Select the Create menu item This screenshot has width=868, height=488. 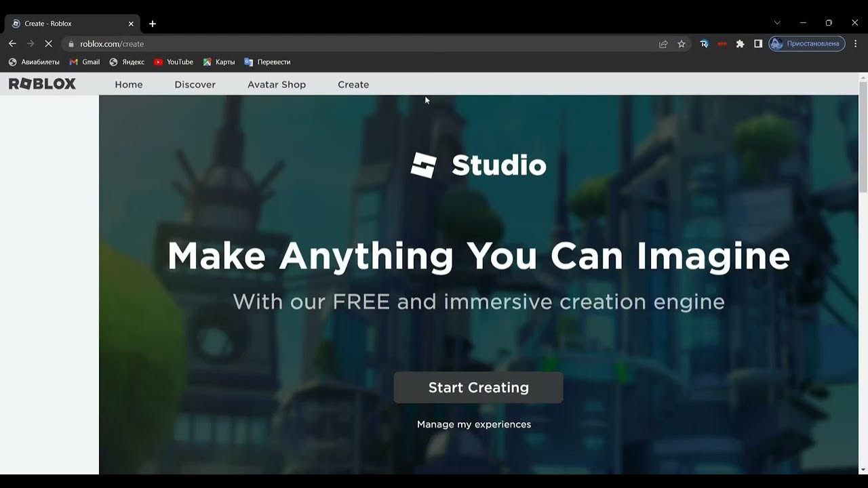[353, 85]
